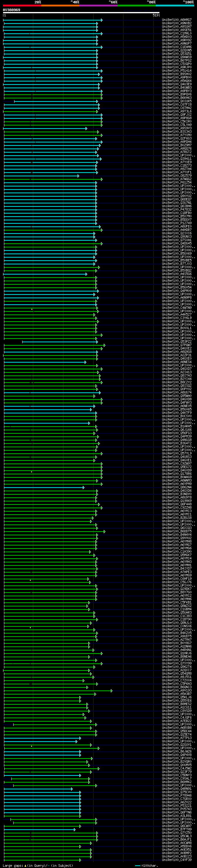Select label UniRef100_B1ARA5

(176, 426)
